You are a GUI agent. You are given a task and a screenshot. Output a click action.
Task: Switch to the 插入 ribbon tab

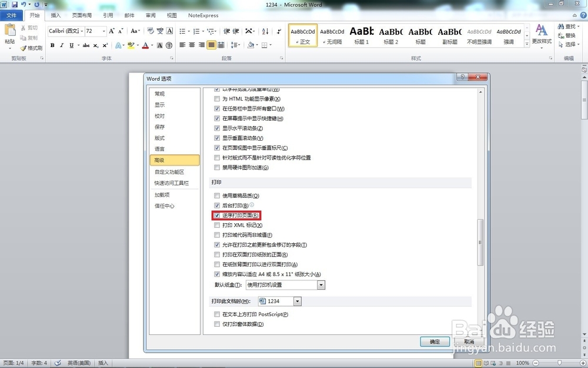(55, 15)
